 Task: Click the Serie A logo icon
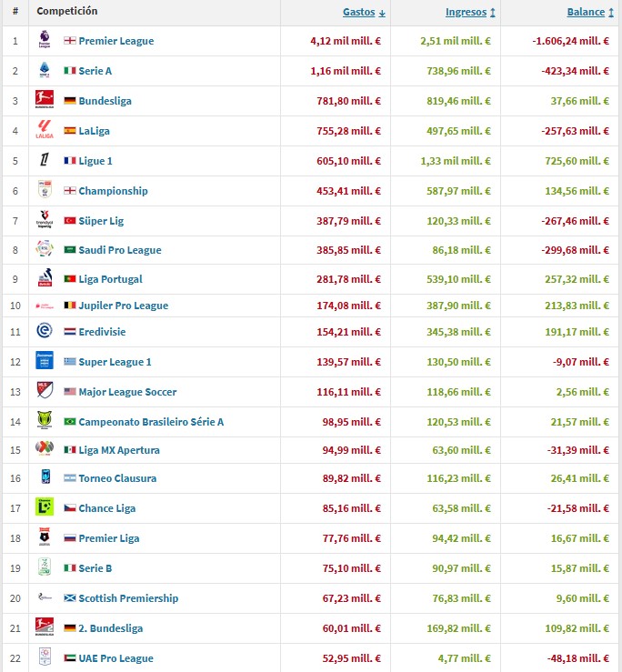point(45,69)
